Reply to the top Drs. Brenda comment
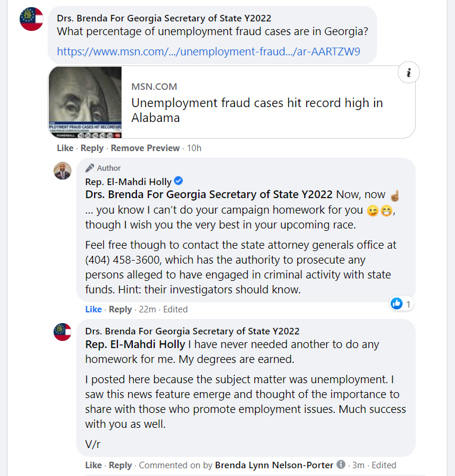The image size is (455, 476). point(92,148)
